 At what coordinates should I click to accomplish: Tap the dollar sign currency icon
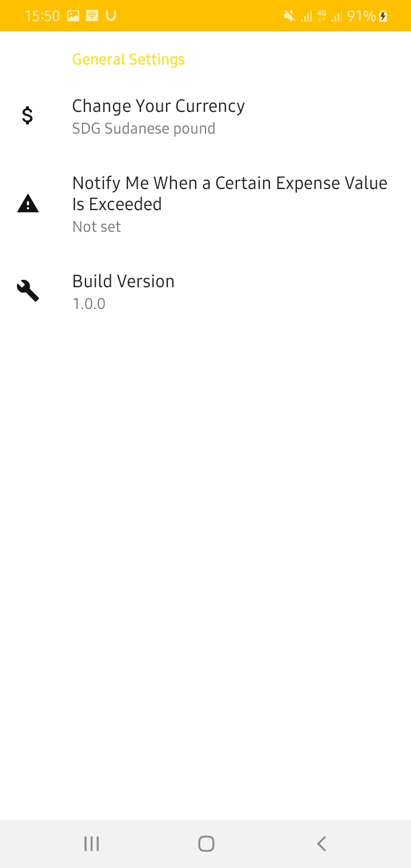pos(27,116)
